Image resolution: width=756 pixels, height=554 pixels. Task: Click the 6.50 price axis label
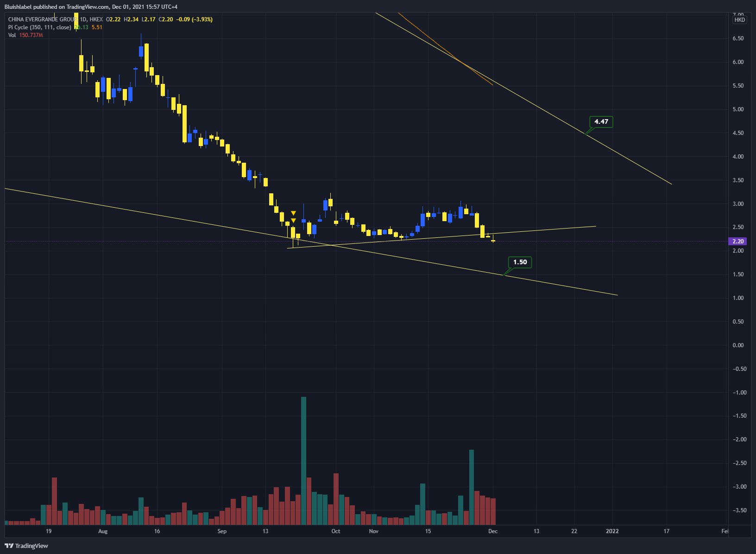tap(738, 38)
